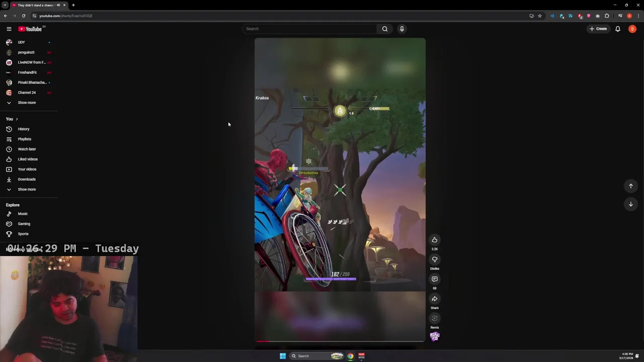644x362 pixels.
Task: Go to the YouTube home logo
Action: tap(30, 29)
